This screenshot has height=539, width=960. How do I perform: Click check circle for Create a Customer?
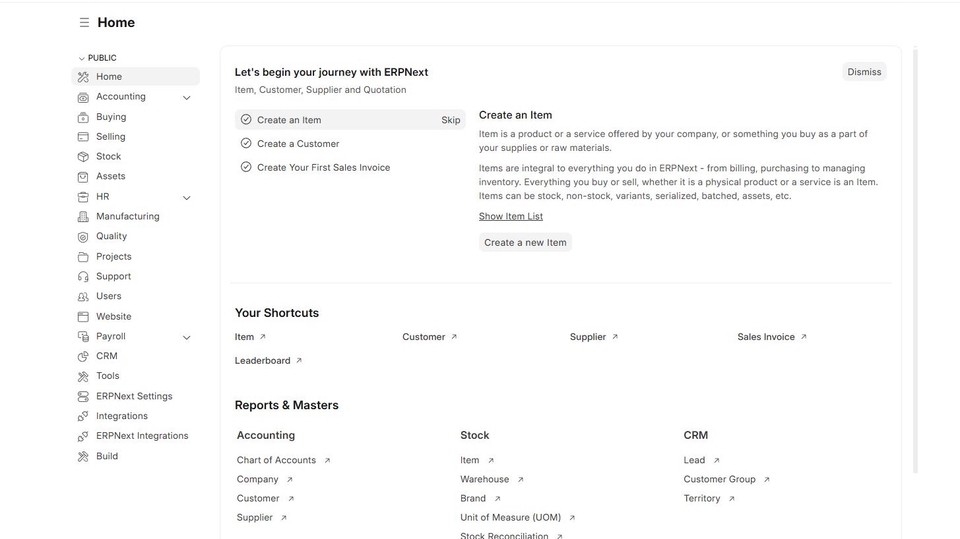click(x=246, y=143)
